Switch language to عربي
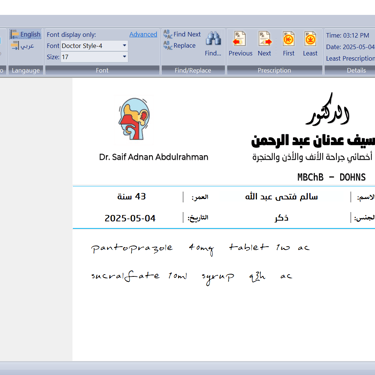Screen dimensions: 375x375 click(23, 46)
